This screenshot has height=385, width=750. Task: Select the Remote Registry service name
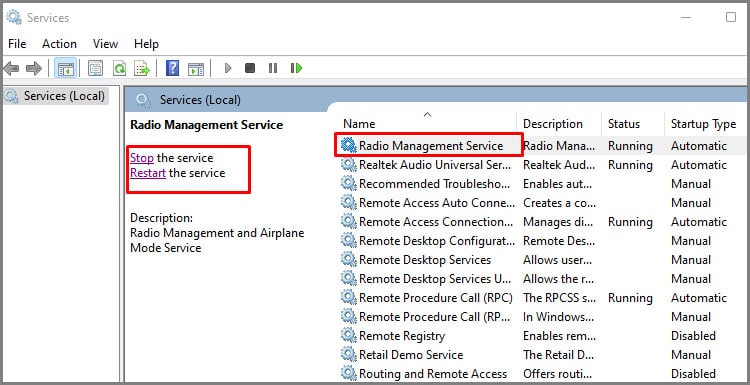click(402, 336)
